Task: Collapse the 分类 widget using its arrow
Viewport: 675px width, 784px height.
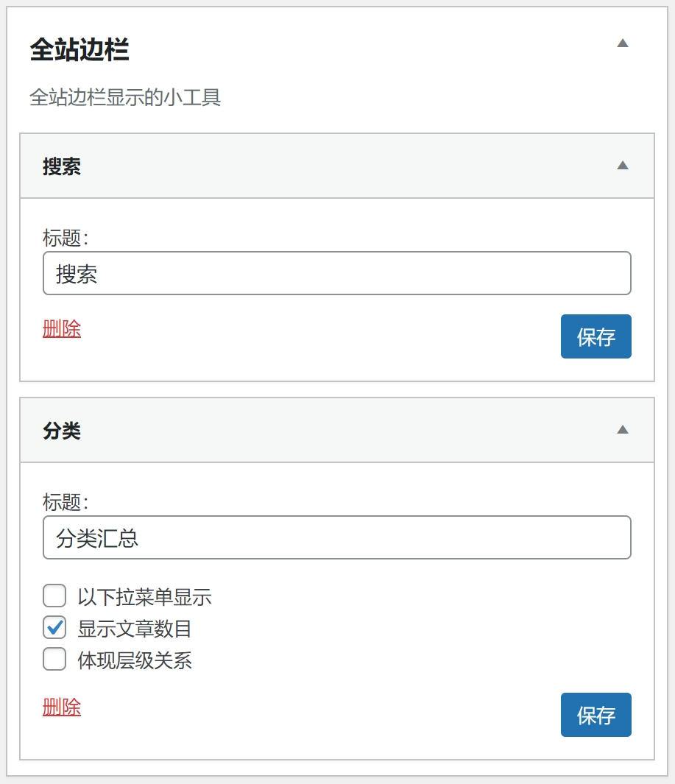Action: coord(623,429)
